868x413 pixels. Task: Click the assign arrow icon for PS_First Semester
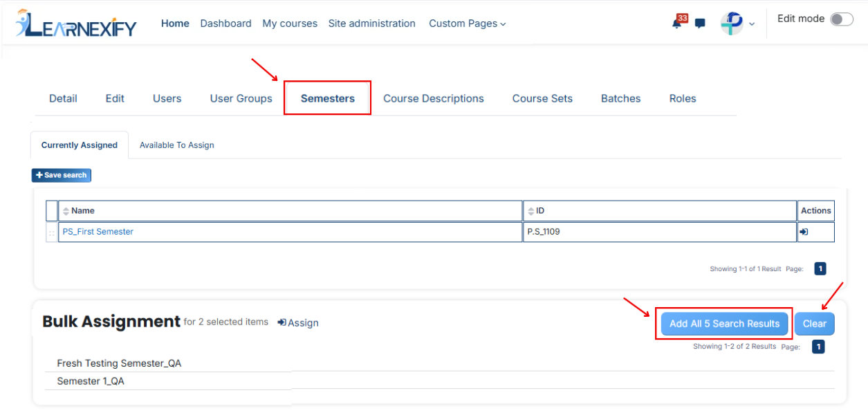click(x=804, y=232)
